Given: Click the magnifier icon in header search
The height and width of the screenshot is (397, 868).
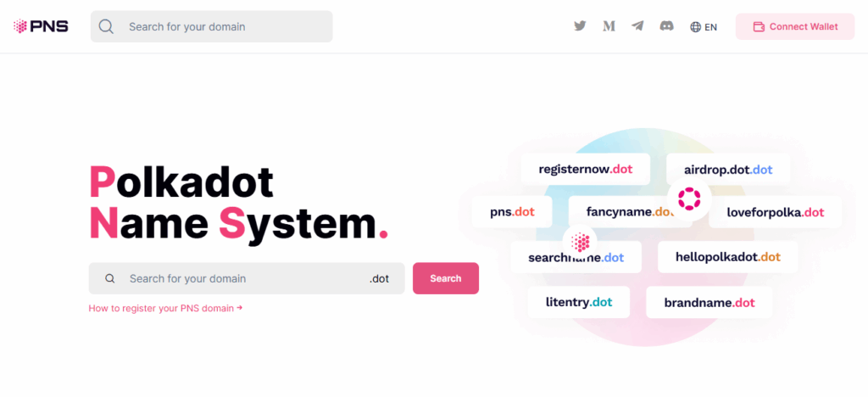Looking at the screenshot, I should coord(106,26).
